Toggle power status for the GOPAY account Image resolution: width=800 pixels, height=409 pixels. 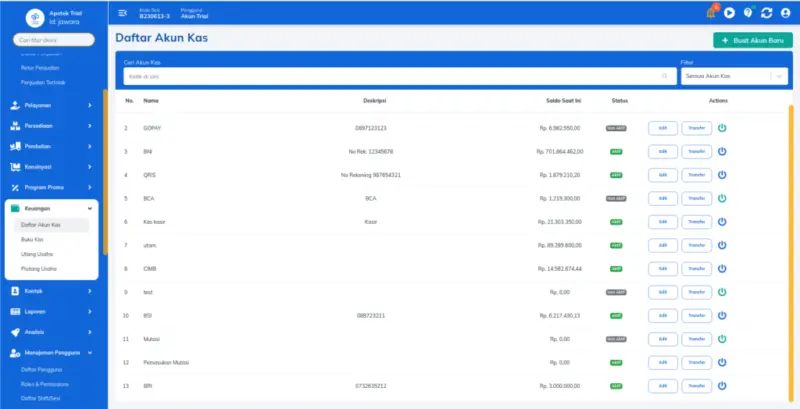coord(722,128)
